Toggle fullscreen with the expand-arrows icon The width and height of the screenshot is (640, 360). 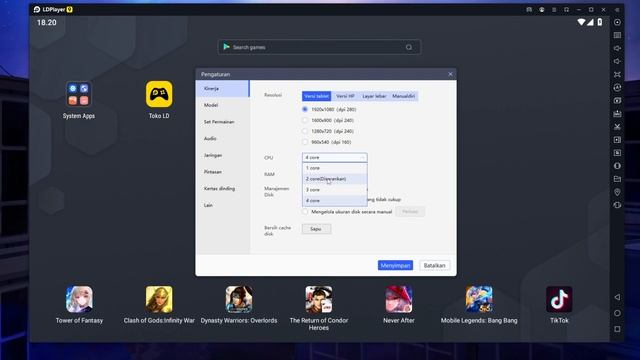(x=617, y=74)
